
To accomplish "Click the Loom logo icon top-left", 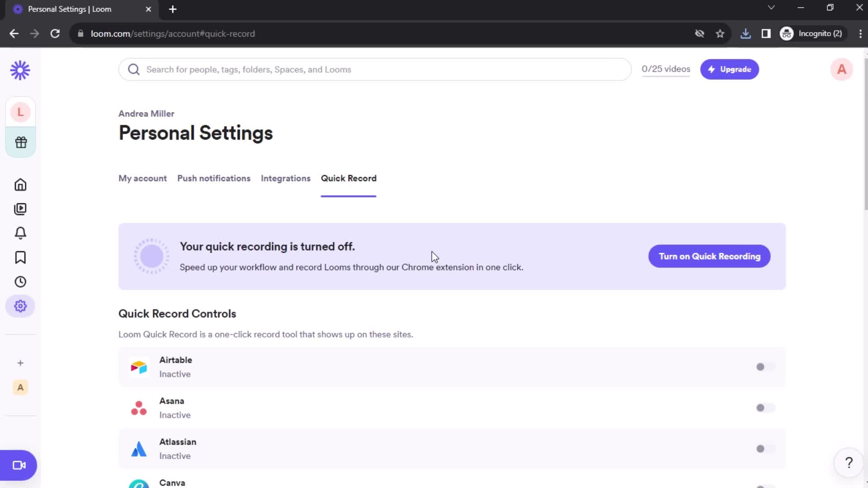I will click(20, 70).
